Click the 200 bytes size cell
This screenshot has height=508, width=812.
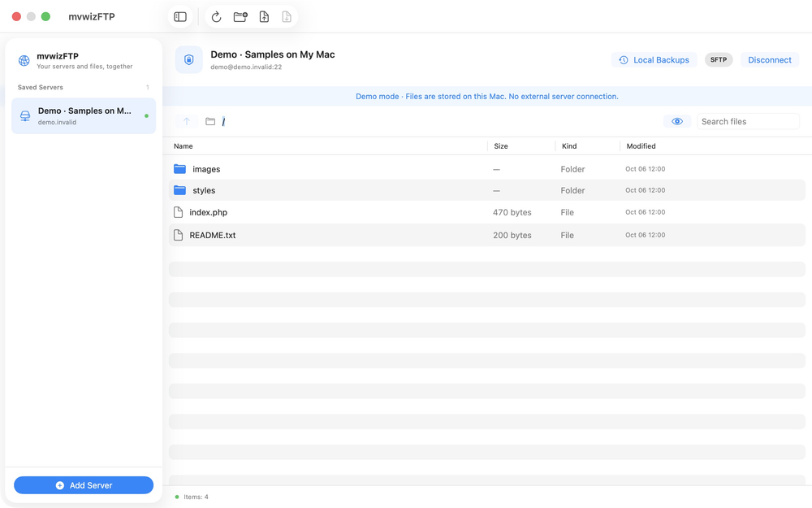tap(512, 235)
